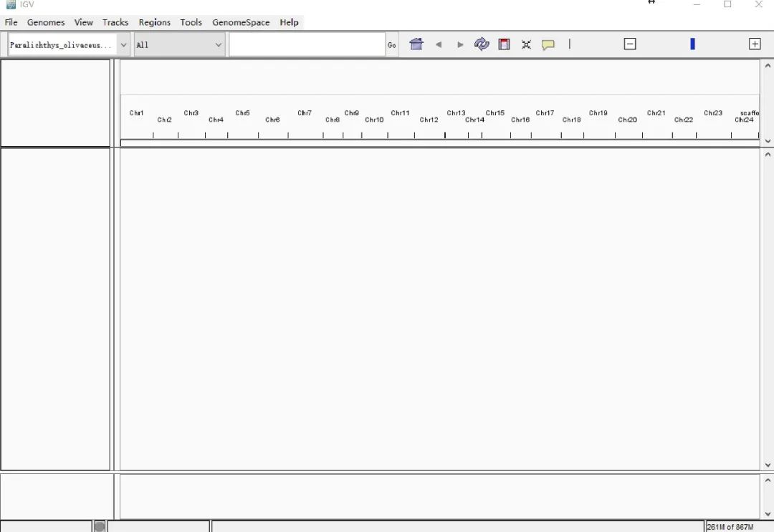Click gray status indicator in status bar
Image resolution: width=774 pixels, height=532 pixels.
(99, 526)
